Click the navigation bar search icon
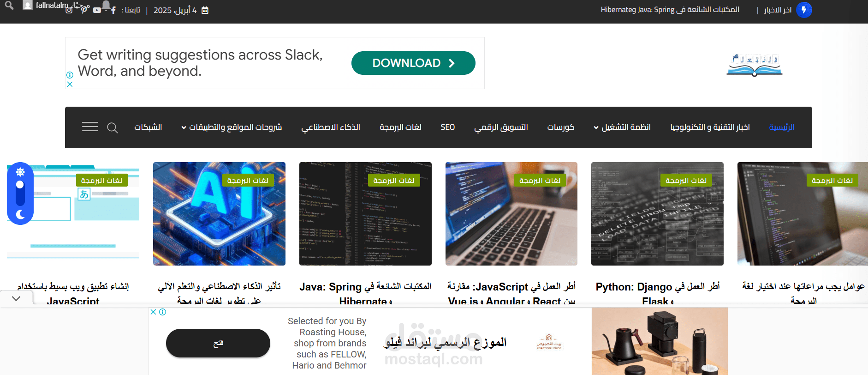Image resolution: width=868 pixels, height=375 pixels. [112, 127]
